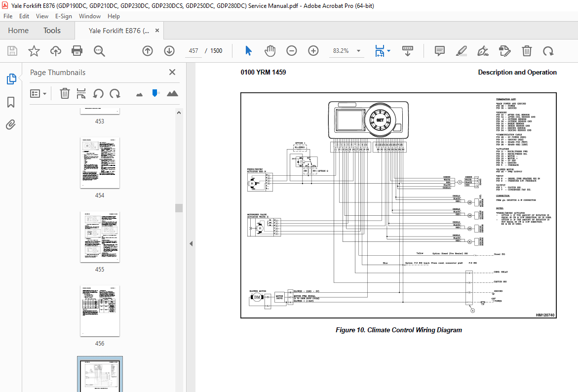This screenshot has width=578, height=392.
Task: Click the '0100 YRM 1459' page header
Action: point(263,72)
